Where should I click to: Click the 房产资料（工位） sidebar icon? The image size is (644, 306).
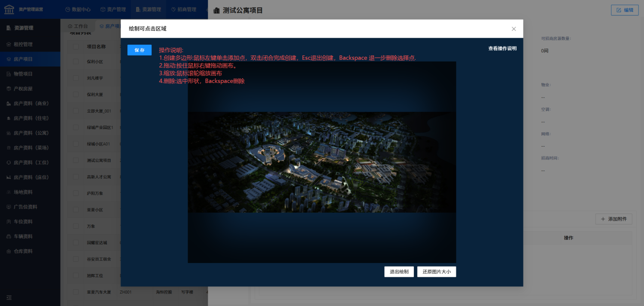point(9,162)
